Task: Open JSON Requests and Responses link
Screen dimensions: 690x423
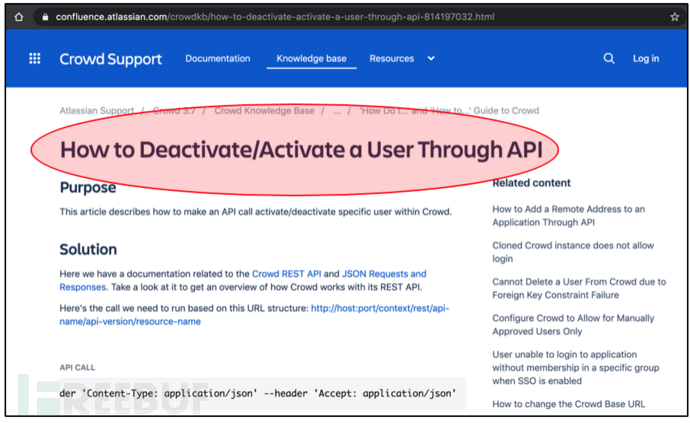Action: (x=243, y=280)
